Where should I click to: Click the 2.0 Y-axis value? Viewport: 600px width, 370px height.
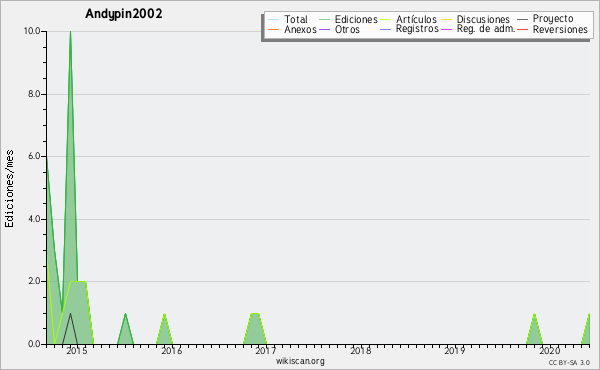tap(34, 281)
